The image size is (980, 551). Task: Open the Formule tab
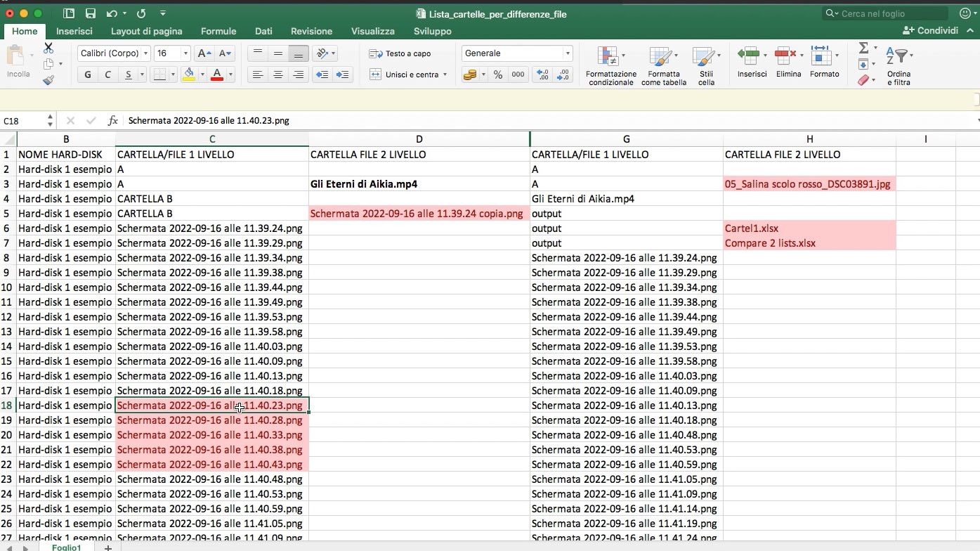click(218, 31)
